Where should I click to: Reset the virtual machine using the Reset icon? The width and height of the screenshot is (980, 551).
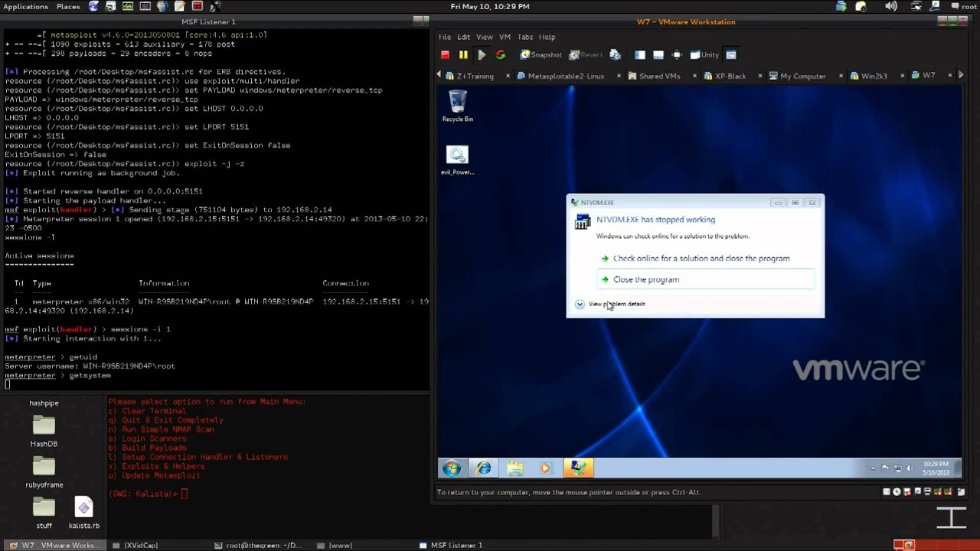point(501,54)
